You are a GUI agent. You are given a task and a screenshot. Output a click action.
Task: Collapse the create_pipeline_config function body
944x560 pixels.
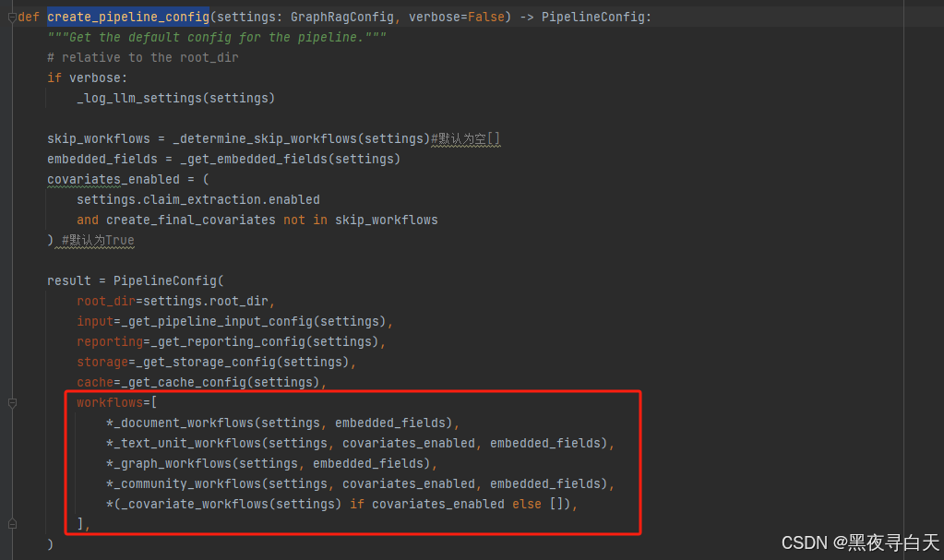(10, 16)
